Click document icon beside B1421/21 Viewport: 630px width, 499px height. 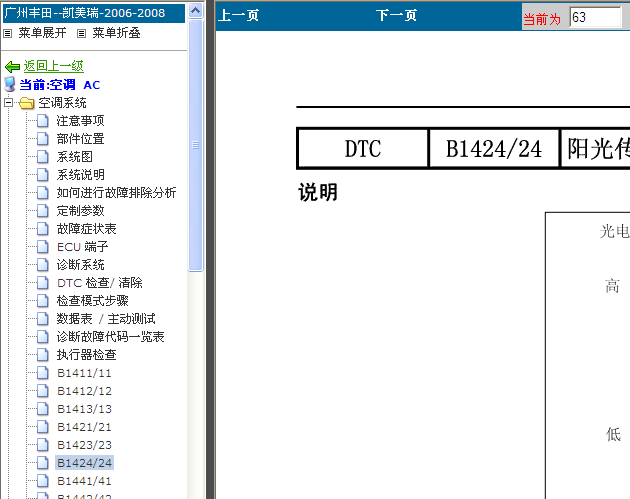tap(43, 427)
